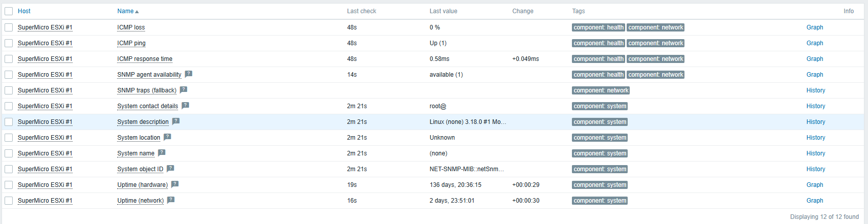Sort table by Host column header
Image resolution: width=868 pixels, height=224 pixels.
tap(24, 11)
